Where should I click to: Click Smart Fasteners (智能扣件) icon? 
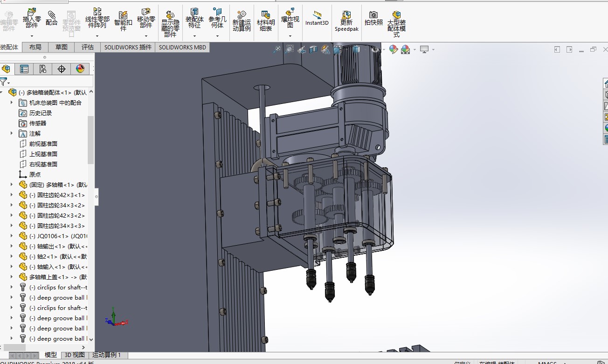tap(123, 21)
